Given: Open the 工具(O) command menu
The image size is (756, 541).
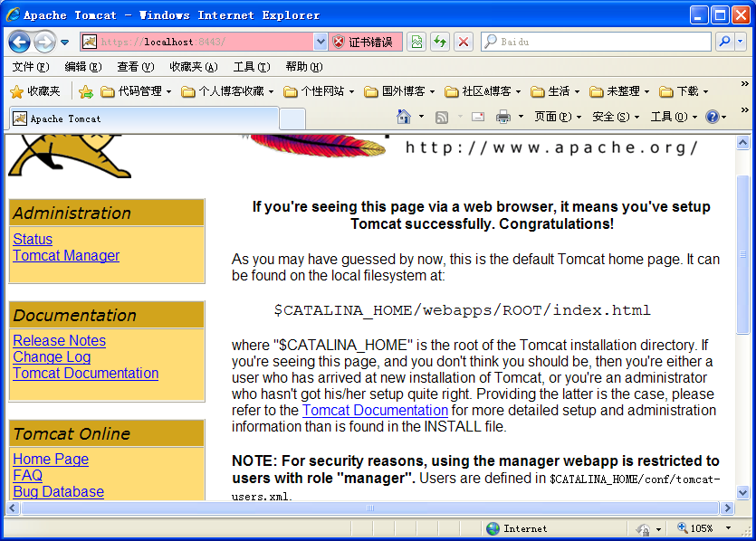Looking at the screenshot, I should click(x=674, y=117).
